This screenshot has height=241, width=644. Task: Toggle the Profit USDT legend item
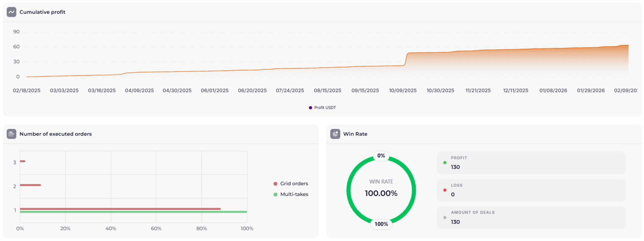[x=322, y=108]
